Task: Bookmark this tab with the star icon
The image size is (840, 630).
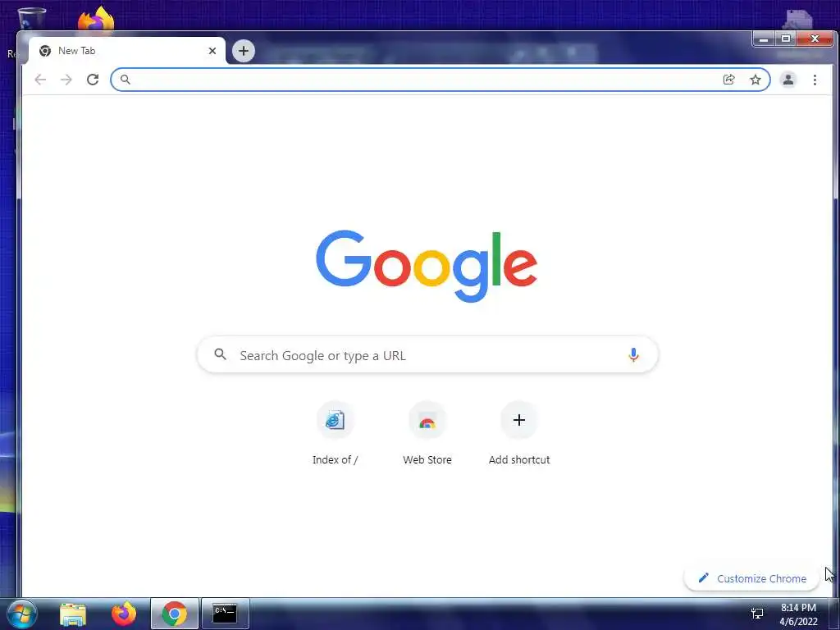Action: click(756, 80)
